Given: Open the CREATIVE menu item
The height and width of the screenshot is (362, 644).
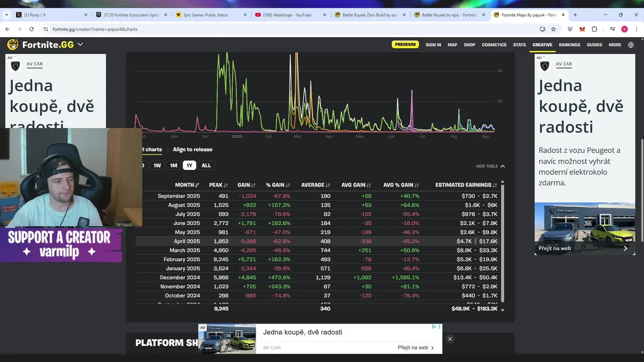Looking at the screenshot, I should [542, 45].
